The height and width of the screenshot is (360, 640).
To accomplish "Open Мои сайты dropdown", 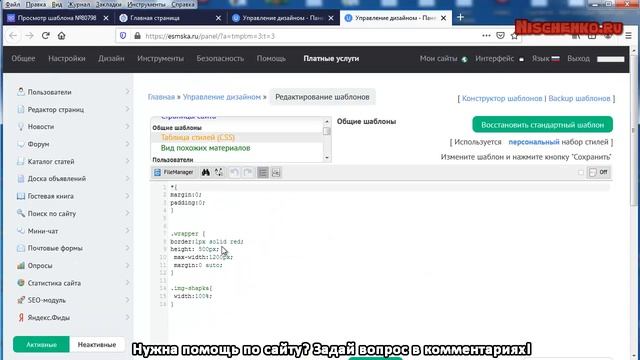I will pos(443,59).
